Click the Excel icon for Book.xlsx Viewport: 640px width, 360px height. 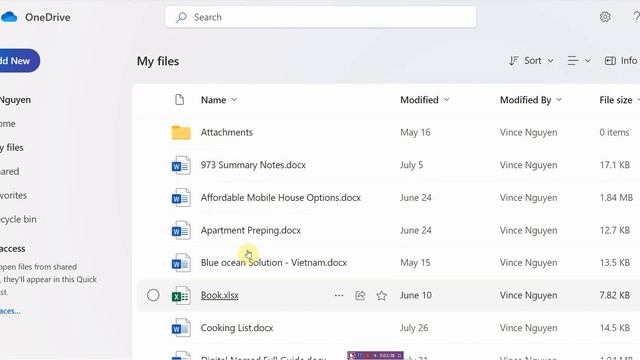[181, 296]
